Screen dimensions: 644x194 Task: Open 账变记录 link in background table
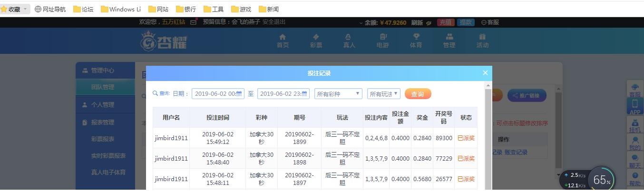coord(516,153)
